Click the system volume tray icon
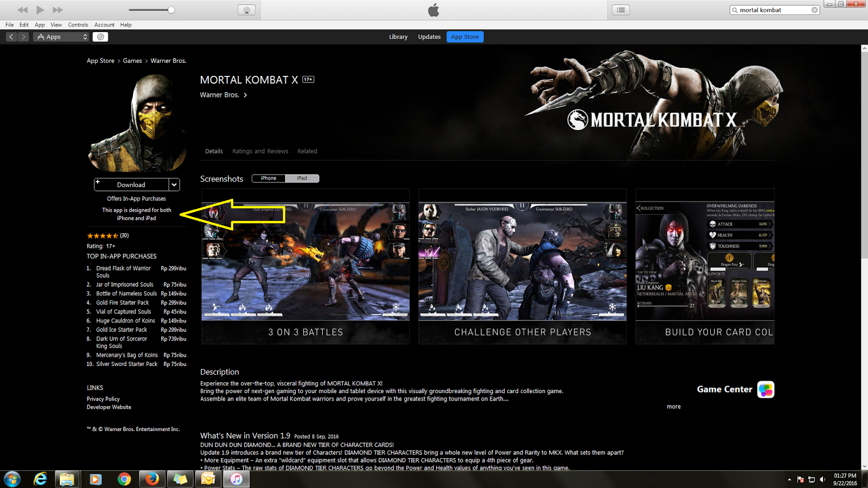Screen dimensions: 868x488 coord(822,479)
